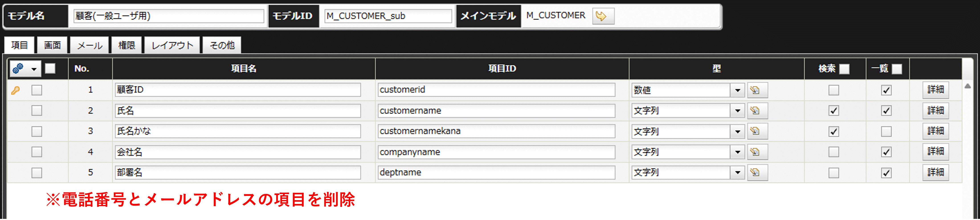Viewport: 980px width, 220px height.
Task: Expand the gear menu dropdown arrow
Action: click(x=34, y=69)
